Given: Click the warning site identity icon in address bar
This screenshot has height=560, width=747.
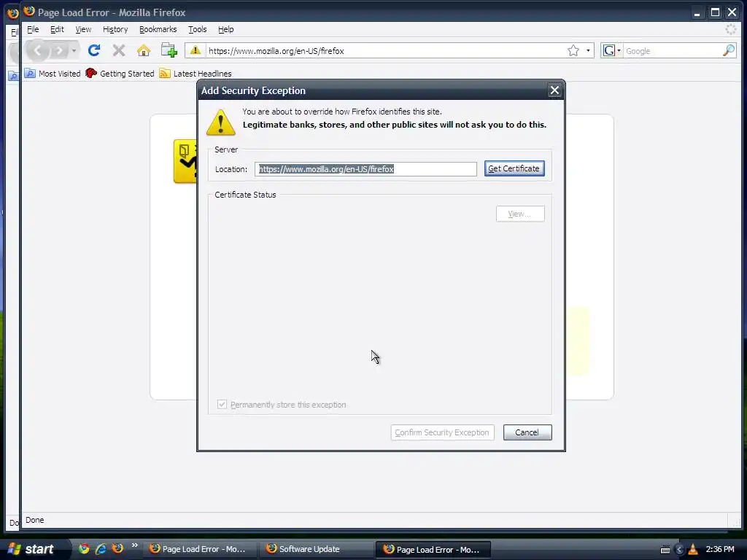Looking at the screenshot, I should point(196,50).
